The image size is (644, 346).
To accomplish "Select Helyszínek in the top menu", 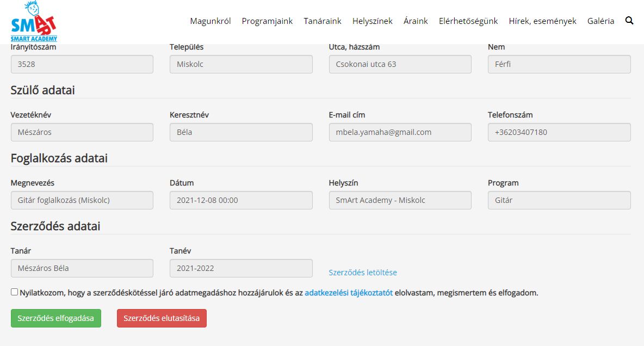I will (x=373, y=21).
